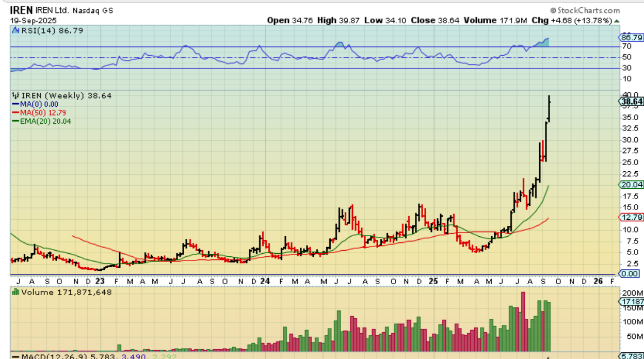Image resolution: width=644 pixels, height=359 pixels.
Task: Select the IREN (Weekly) 38.64 legend label
Action: (x=66, y=95)
